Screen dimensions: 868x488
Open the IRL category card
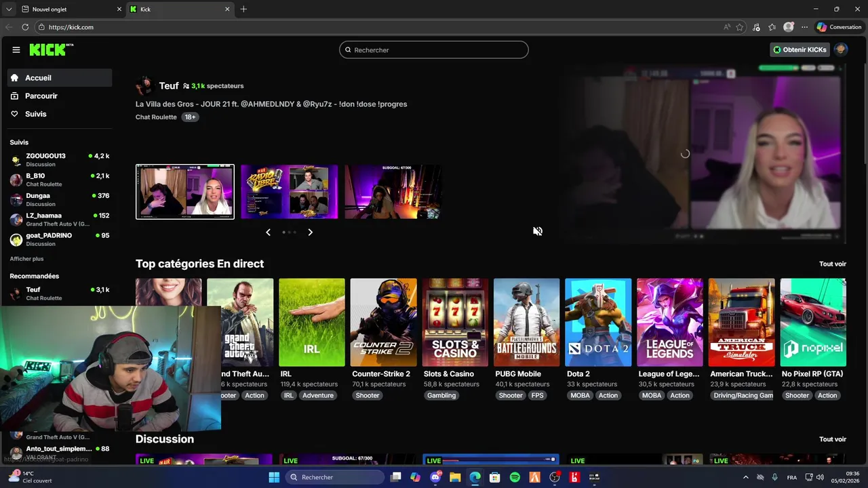tap(312, 323)
